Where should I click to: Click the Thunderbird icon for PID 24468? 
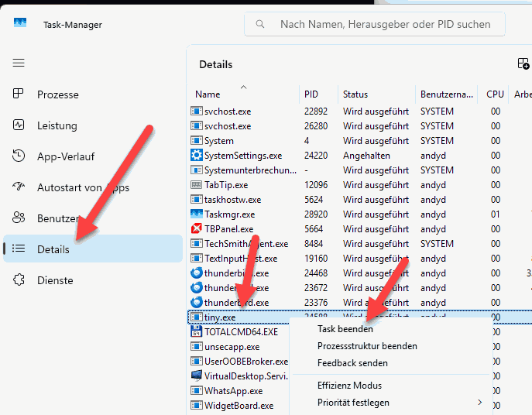(x=197, y=273)
